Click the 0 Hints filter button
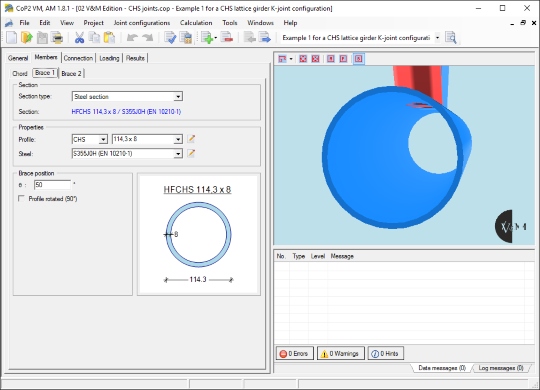 [x=386, y=353]
